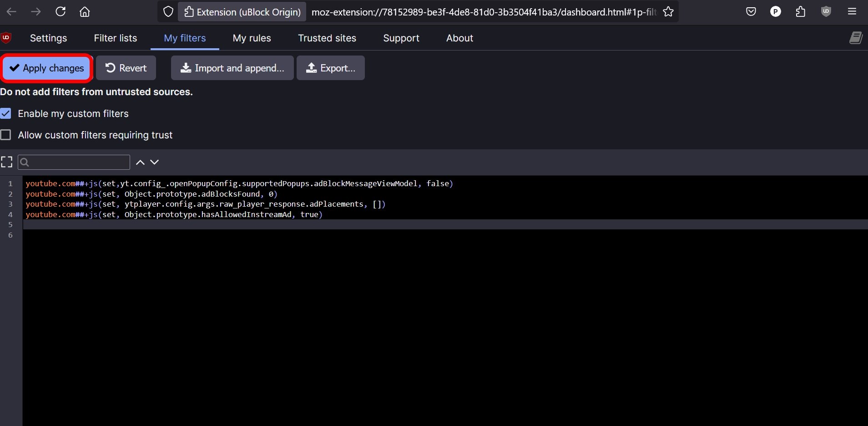Go to the browser Home page
The image size is (868, 426).
[x=85, y=12]
